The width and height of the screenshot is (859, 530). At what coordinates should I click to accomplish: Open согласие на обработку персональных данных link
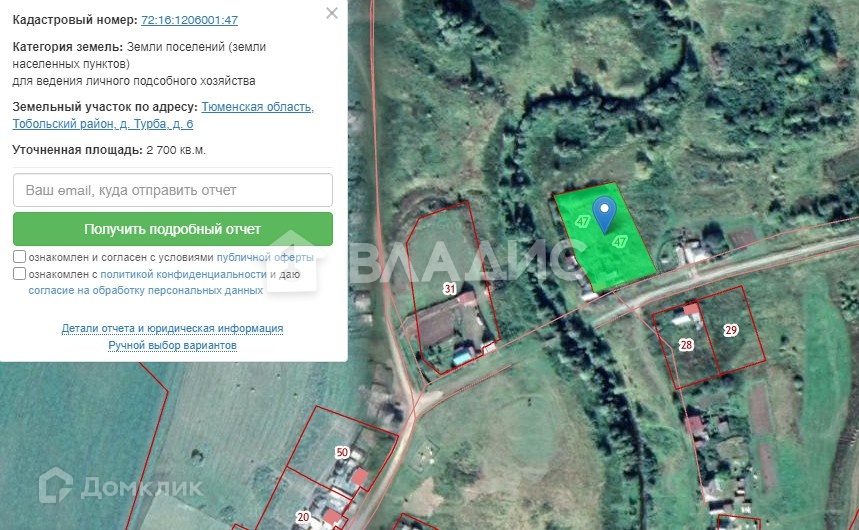click(146, 290)
